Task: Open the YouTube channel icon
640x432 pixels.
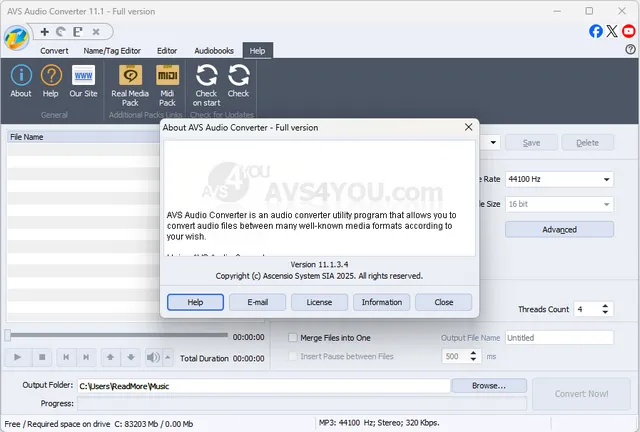Action: 628,31
